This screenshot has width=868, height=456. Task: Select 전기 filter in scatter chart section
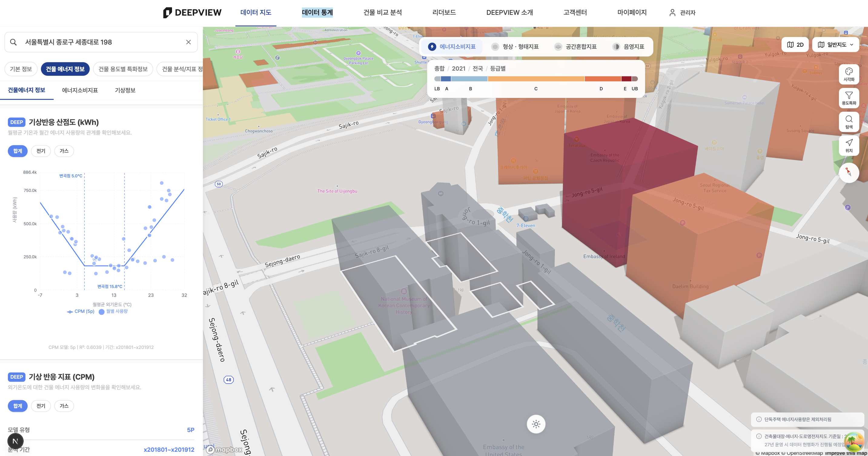click(x=41, y=151)
